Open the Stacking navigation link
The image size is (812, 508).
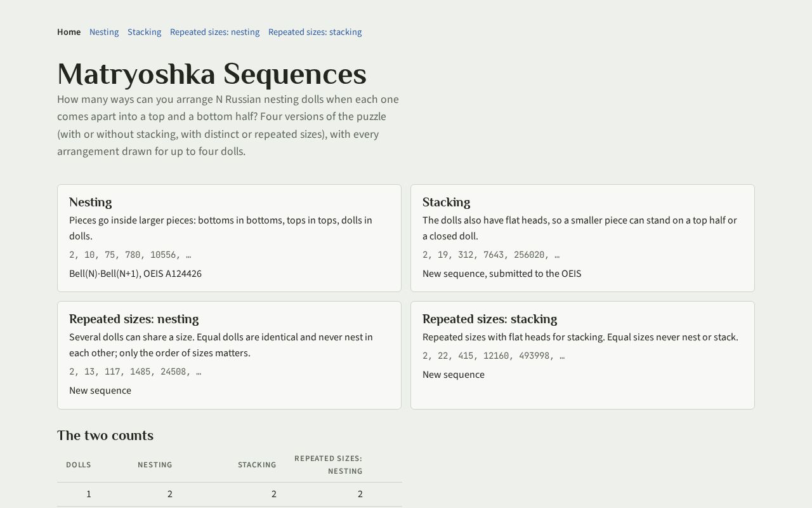point(144,32)
